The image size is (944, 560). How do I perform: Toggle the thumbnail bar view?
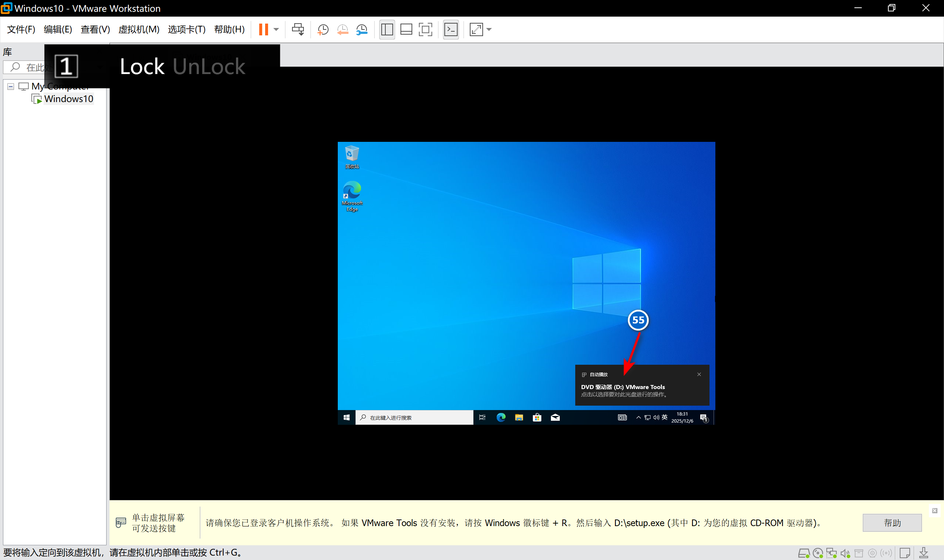406,29
